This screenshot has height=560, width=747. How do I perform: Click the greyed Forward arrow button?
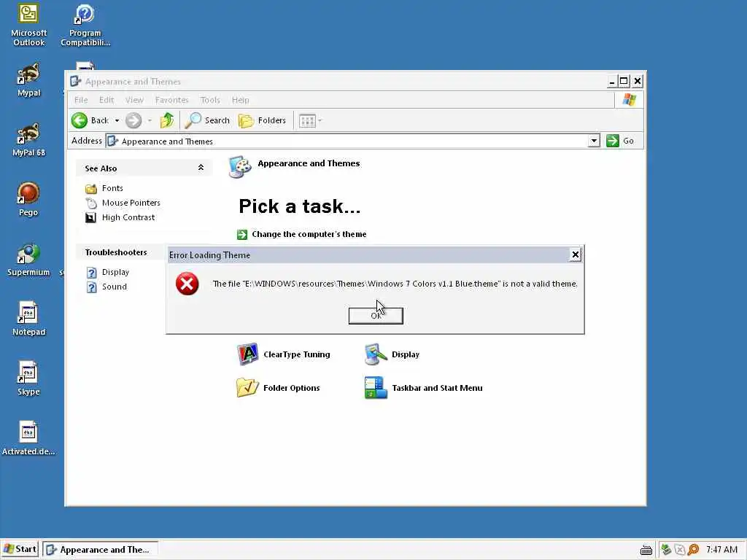[133, 120]
